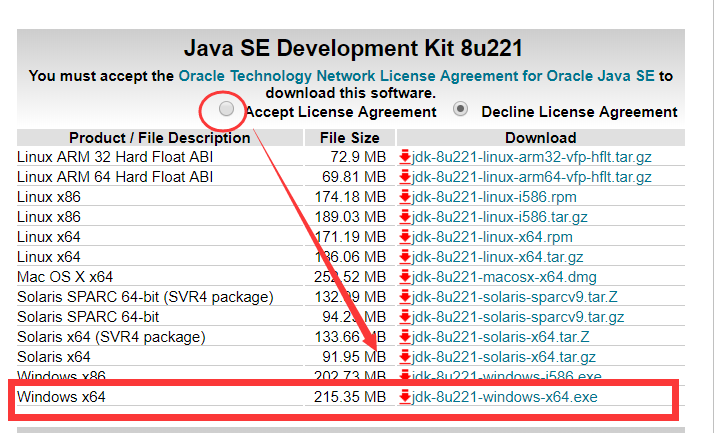The width and height of the screenshot is (724, 433).
Task: Click the Mac OS X x64 product description
Action: pos(65,277)
